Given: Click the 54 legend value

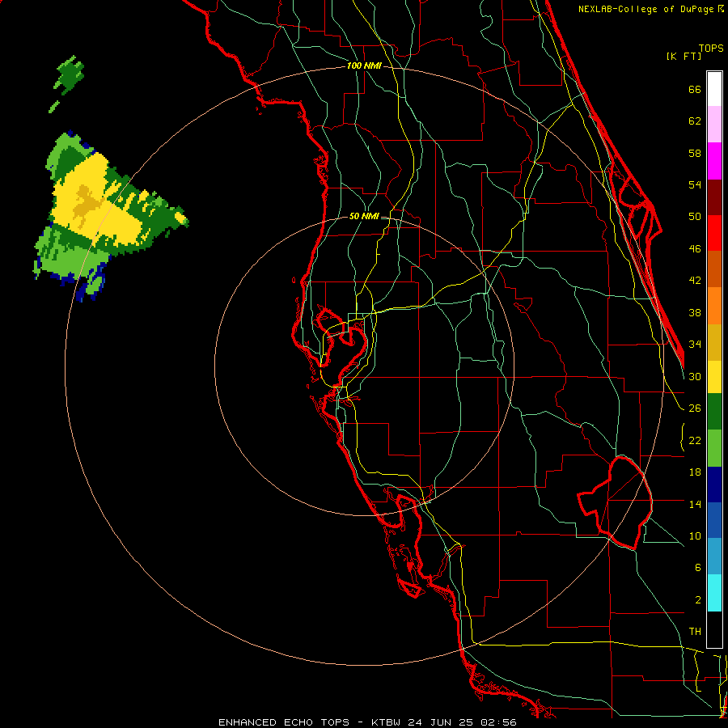Looking at the screenshot, I should pos(695,184).
